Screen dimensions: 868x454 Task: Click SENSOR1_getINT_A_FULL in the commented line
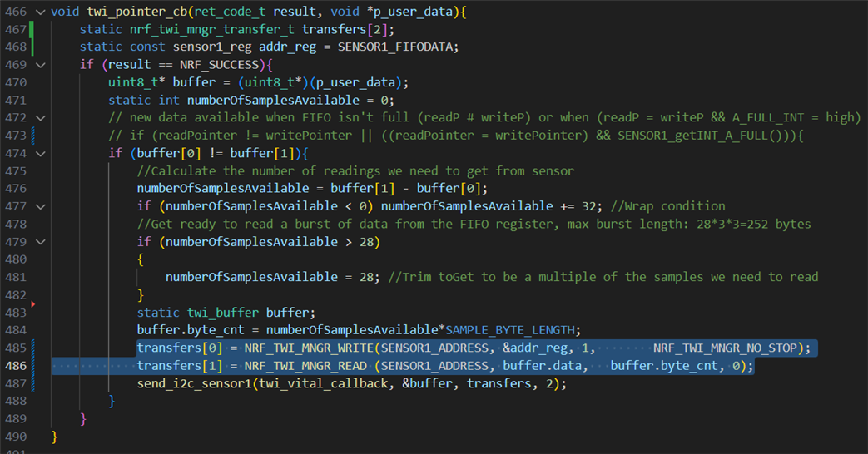click(693, 136)
